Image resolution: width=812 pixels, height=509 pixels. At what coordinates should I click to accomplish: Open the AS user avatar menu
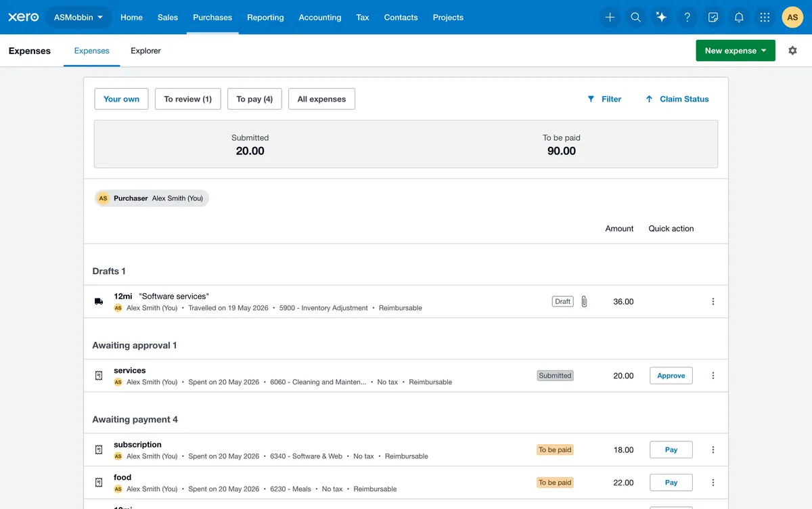click(792, 18)
